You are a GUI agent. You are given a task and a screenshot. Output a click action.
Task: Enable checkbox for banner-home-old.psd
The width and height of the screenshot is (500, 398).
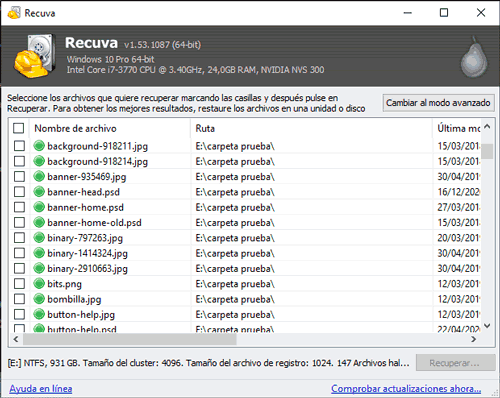tap(19, 222)
